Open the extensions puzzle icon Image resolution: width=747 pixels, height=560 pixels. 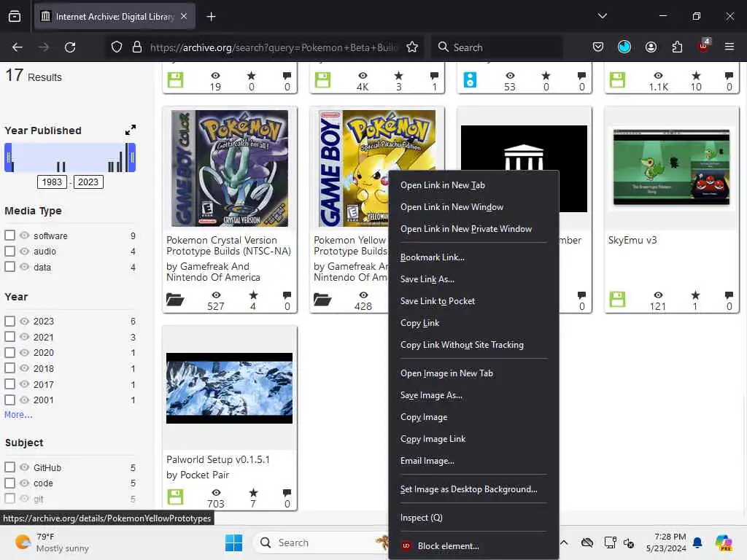[677, 47]
